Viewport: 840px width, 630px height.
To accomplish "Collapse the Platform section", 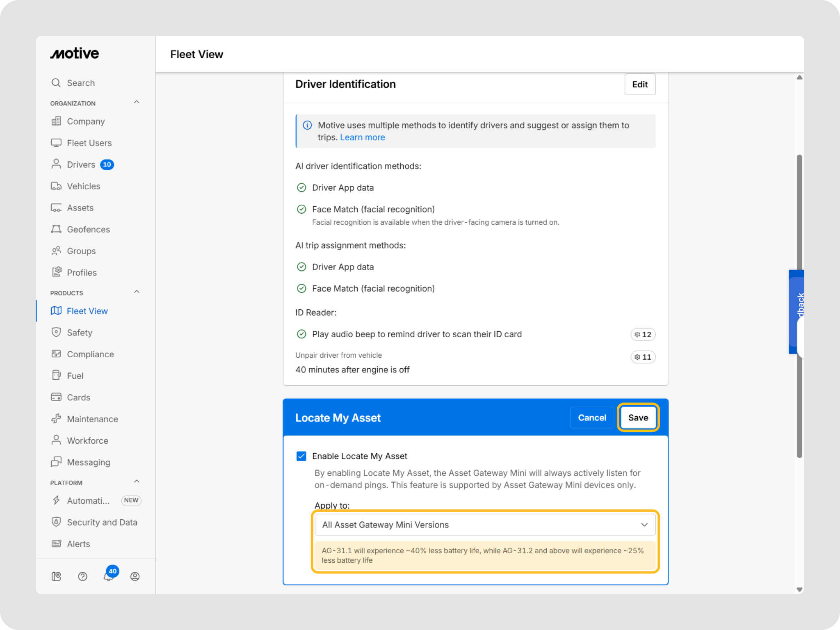I will [x=137, y=482].
